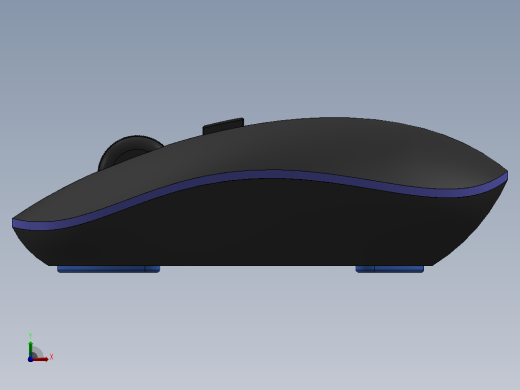The width and height of the screenshot is (520, 390).
Task: Click empty background above the mouse
Action: point(260,57)
